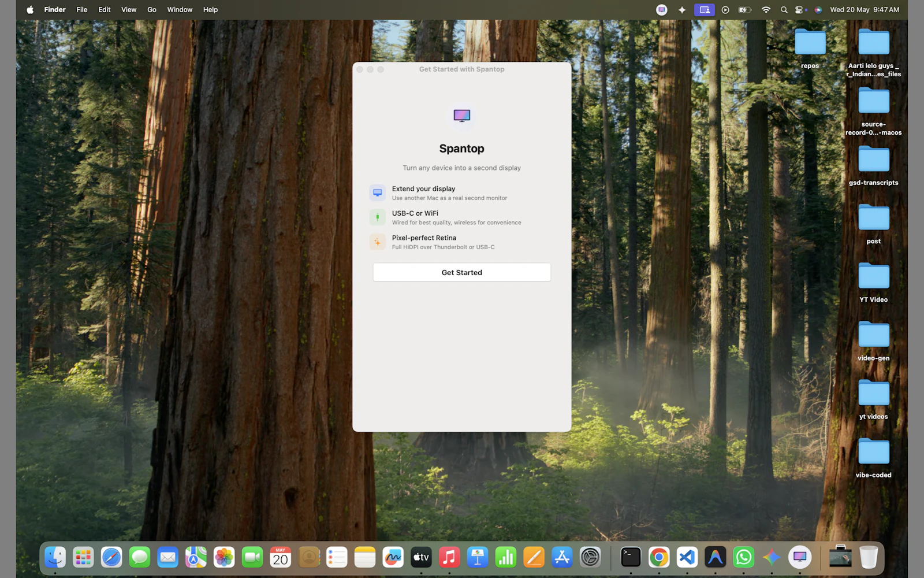This screenshot has height=578, width=924.
Task: Select the post folder on desktop
Action: [873, 218]
